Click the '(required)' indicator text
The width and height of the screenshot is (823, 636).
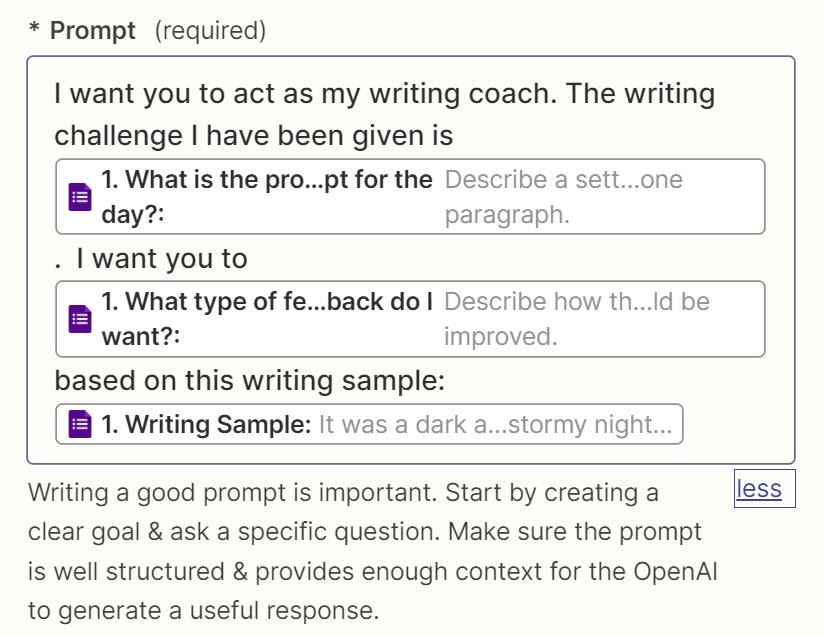click(210, 30)
